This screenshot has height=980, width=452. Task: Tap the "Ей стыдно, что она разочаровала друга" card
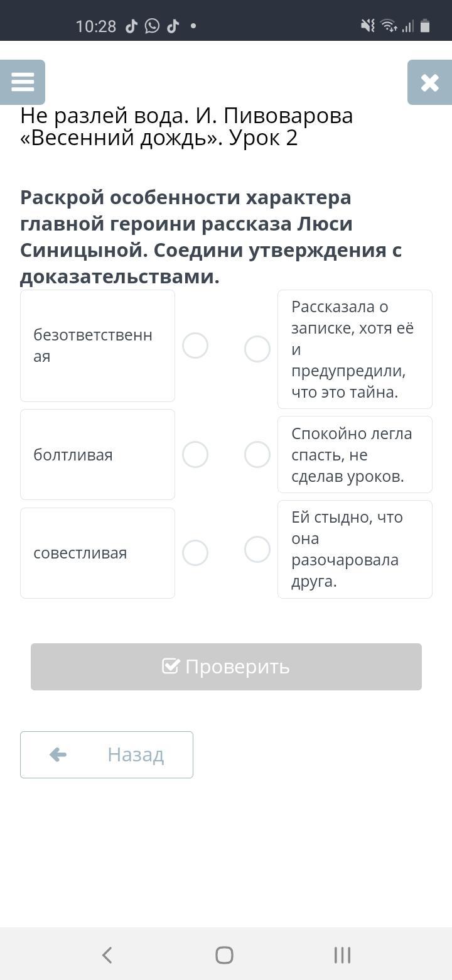click(355, 549)
